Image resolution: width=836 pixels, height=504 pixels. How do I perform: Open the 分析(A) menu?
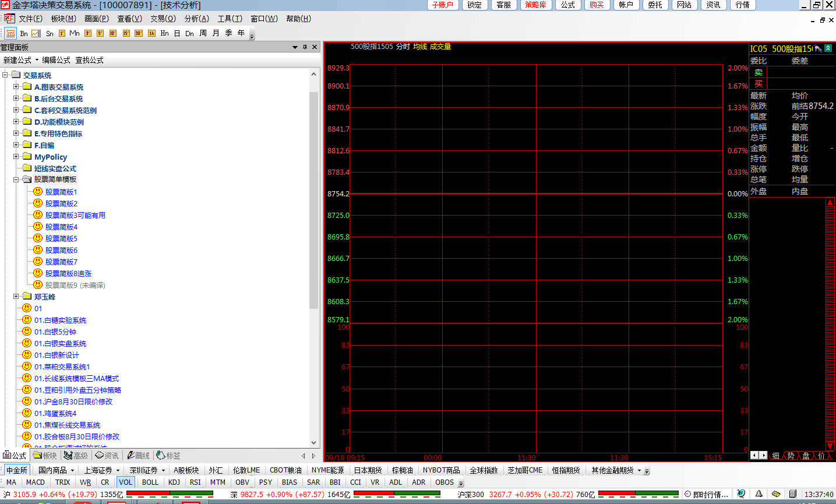tap(197, 19)
